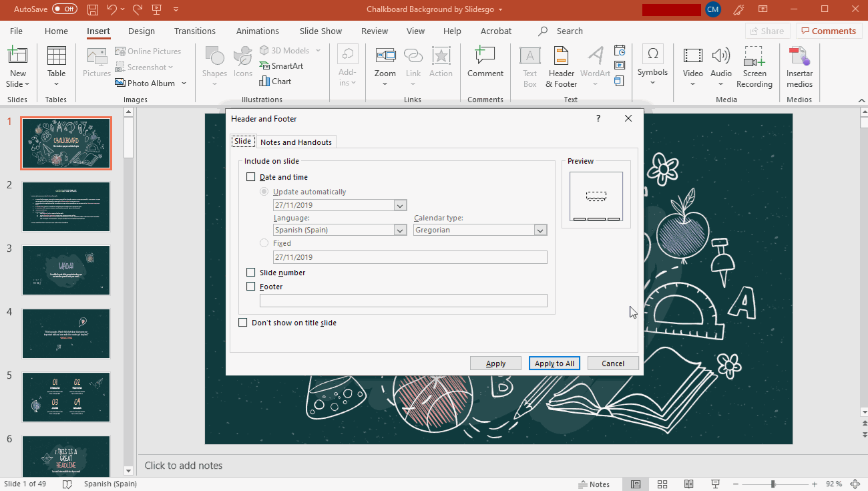The image size is (868, 491).
Task: Check the Slide number option
Action: tap(251, 273)
